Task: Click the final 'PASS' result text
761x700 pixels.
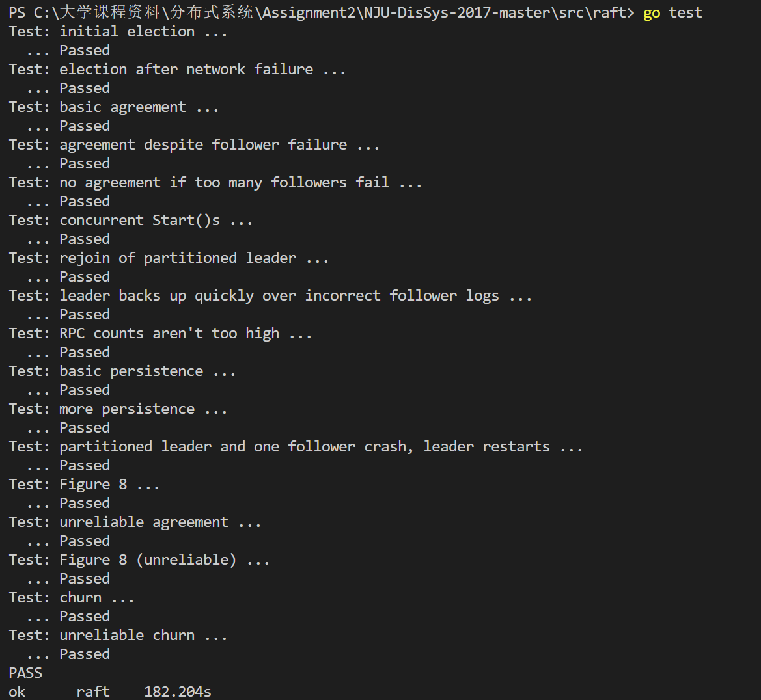Action: 26,673
